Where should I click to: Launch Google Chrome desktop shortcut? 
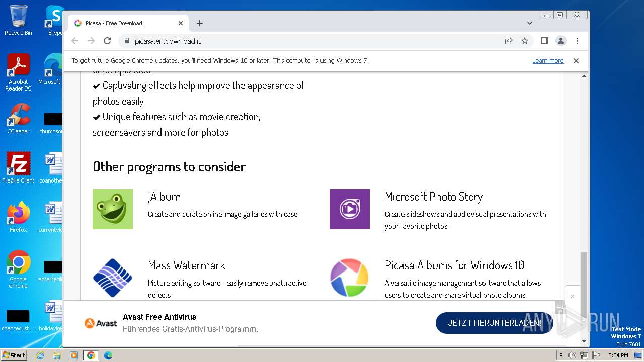click(x=18, y=269)
